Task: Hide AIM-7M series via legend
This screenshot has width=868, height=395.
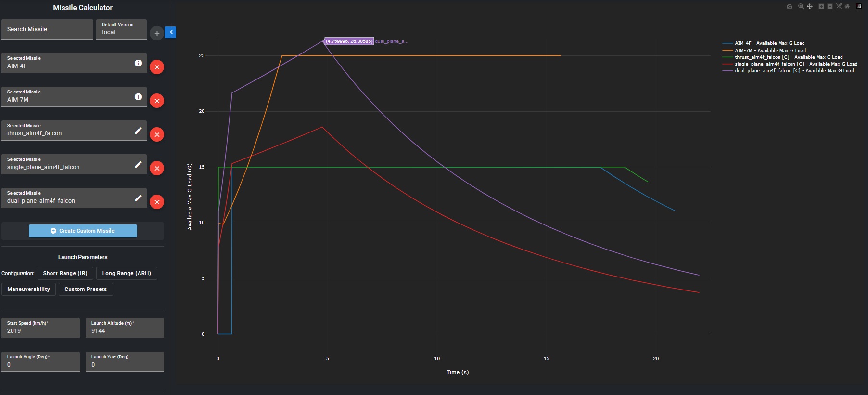Action: click(x=770, y=50)
